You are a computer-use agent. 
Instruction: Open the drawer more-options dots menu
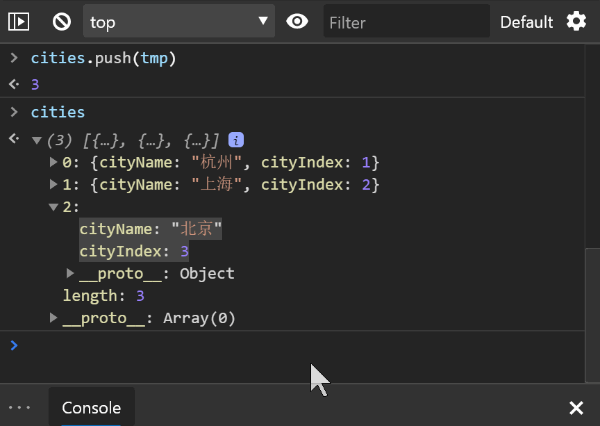(19, 407)
